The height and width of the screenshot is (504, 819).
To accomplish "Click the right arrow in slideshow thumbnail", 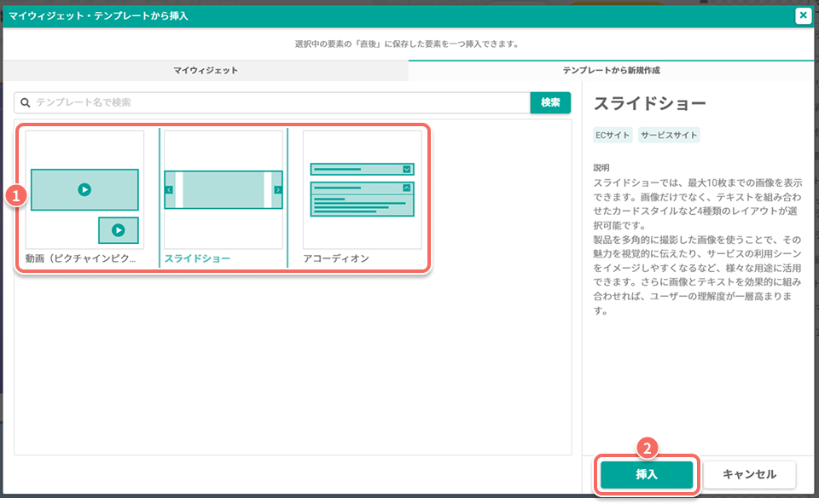I will click(278, 190).
